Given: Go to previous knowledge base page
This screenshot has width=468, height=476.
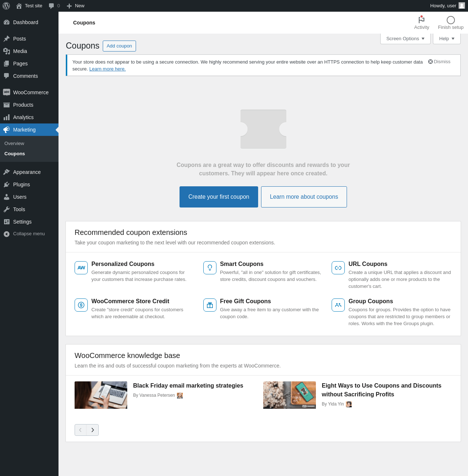Looking at the screenshot, I should click(80, 430).
